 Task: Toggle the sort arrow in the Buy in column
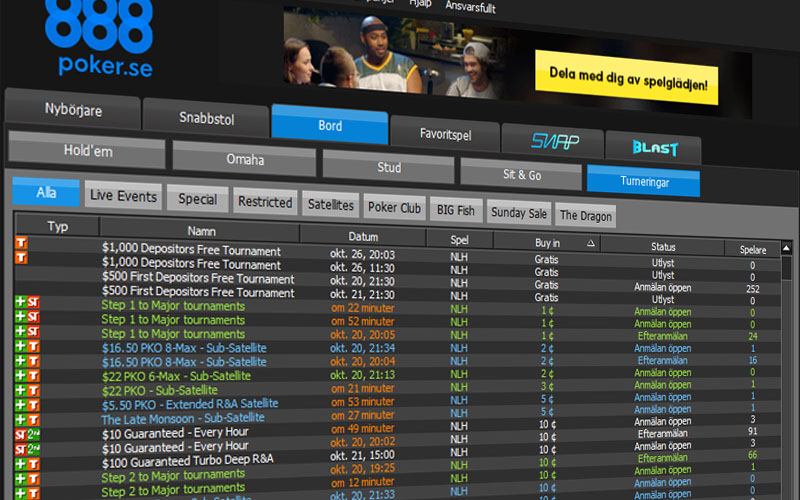click(590, 243)
